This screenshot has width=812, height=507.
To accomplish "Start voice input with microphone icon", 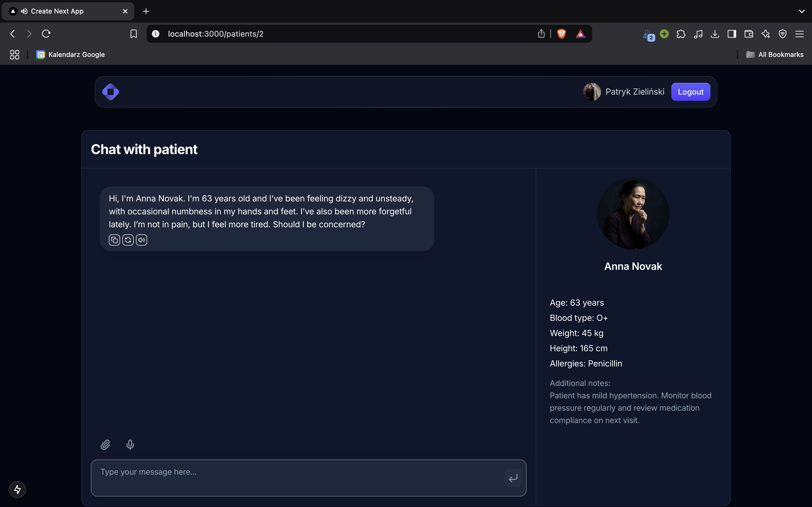I will pyautogui.click(x=130, y=445).
